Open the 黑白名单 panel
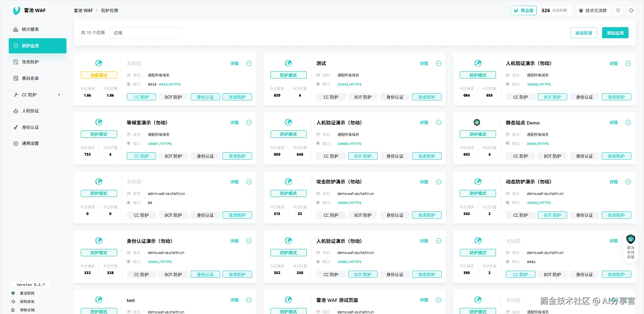Viewport: 644px width, 314px height. [x=30, y=78]
